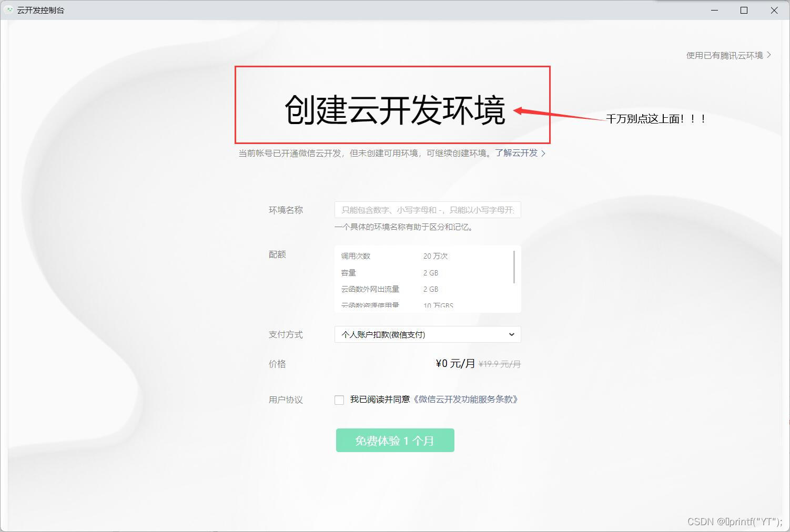Click the arrow next to 了解云开发
The image size is (790, 532).
pyautogui.click(x=544, y=153)
